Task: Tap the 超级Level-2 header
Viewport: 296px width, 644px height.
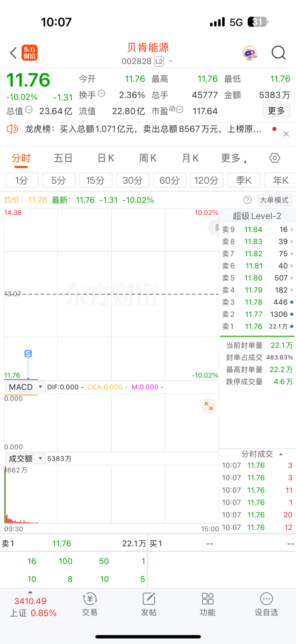Action: (x=257, y=216)
